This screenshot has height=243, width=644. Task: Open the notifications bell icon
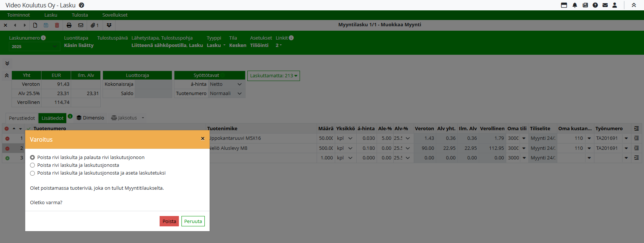575,5
